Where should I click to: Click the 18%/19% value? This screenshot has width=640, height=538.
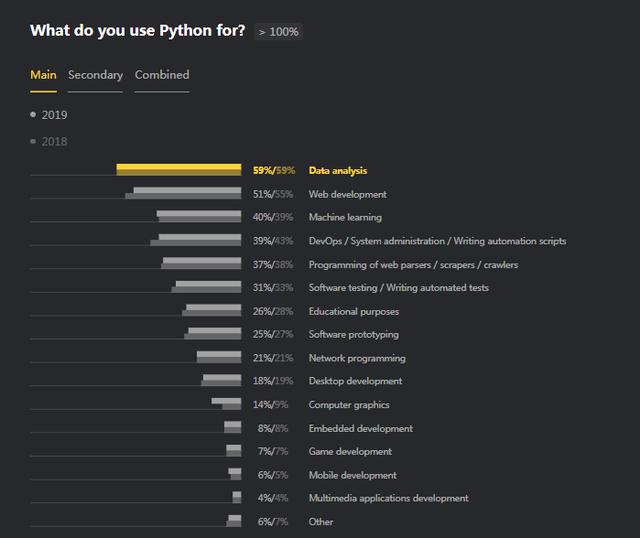coord(273,381)
